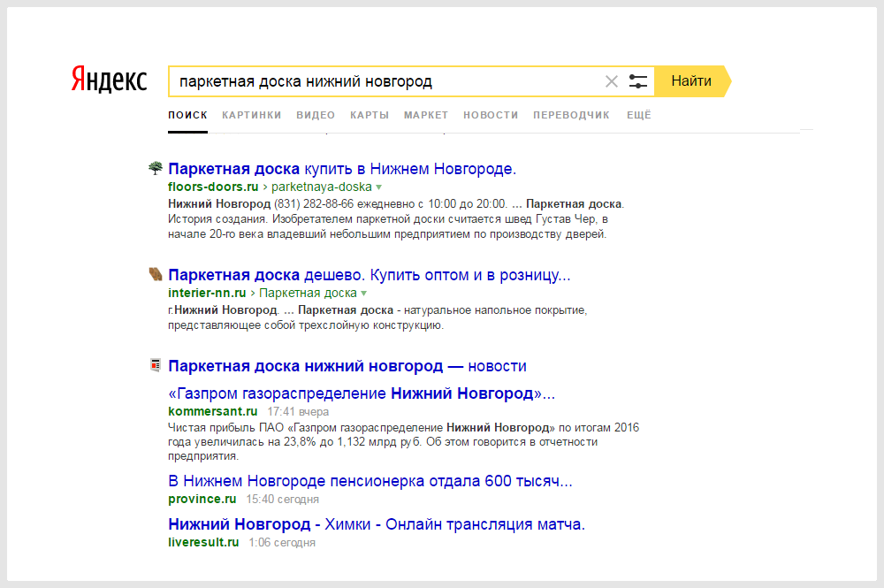Click the floors-doors.ru domain link
884x588 pixels.
[213, 187]
